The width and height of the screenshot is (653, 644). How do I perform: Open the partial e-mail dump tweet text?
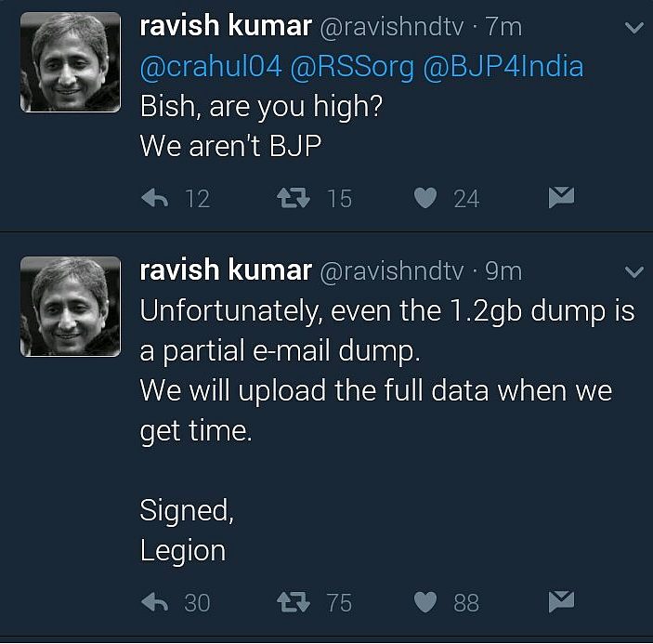(387, 371)
